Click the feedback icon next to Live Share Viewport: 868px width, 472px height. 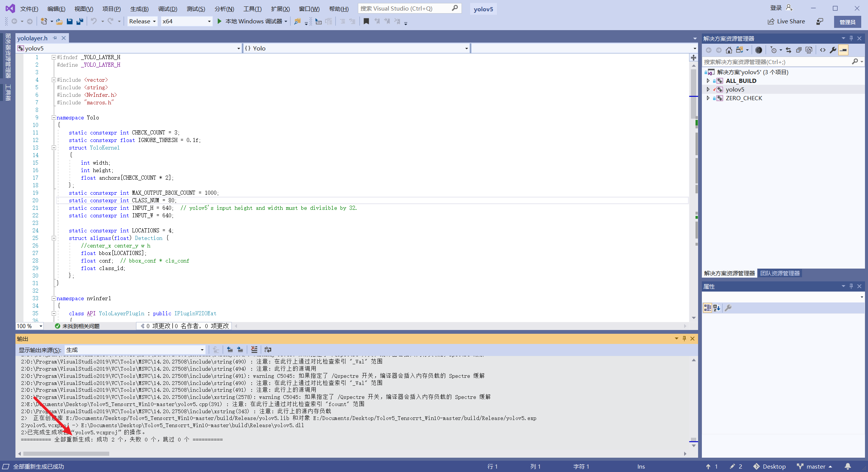(x=820, y=21)
